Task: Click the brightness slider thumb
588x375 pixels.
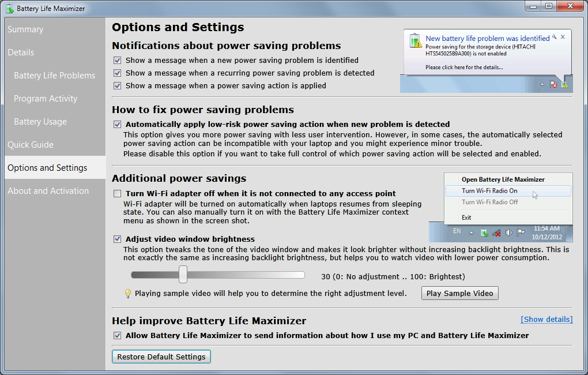Action: pos(183,275)
